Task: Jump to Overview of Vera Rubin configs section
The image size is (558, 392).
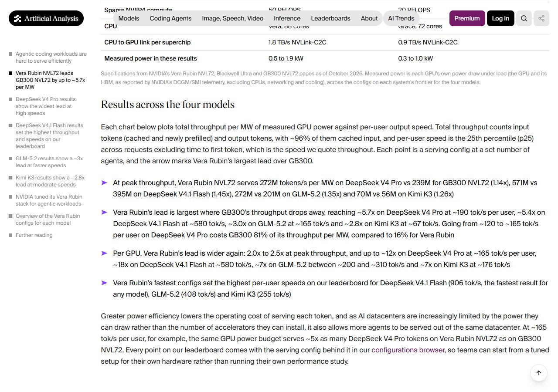Action: (48, 220)
